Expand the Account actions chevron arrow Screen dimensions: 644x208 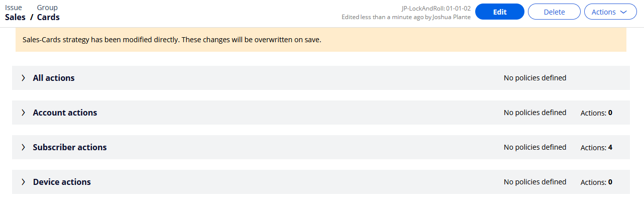click(x=23, y=113)
